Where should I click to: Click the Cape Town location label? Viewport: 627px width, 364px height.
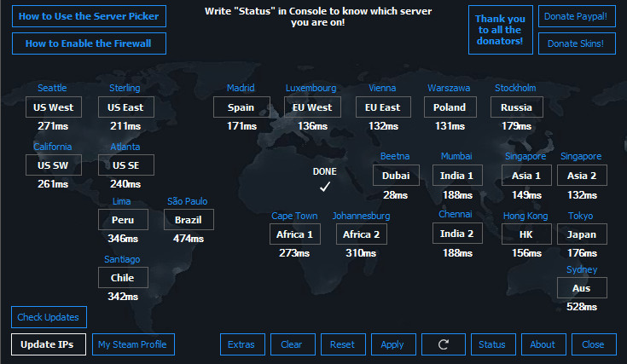click(x=294, y=217)
